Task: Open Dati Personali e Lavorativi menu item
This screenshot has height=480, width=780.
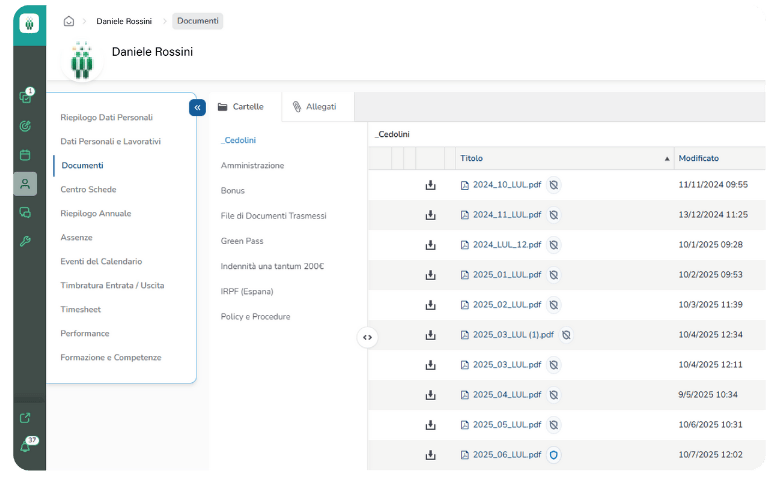Action: click(110, 141)
